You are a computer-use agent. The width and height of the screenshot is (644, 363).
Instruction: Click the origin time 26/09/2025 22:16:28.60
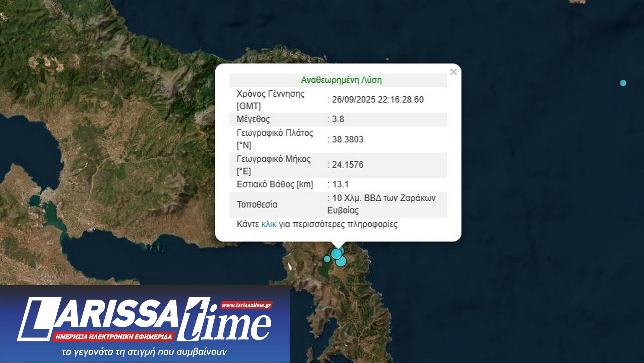pos(378,100)
